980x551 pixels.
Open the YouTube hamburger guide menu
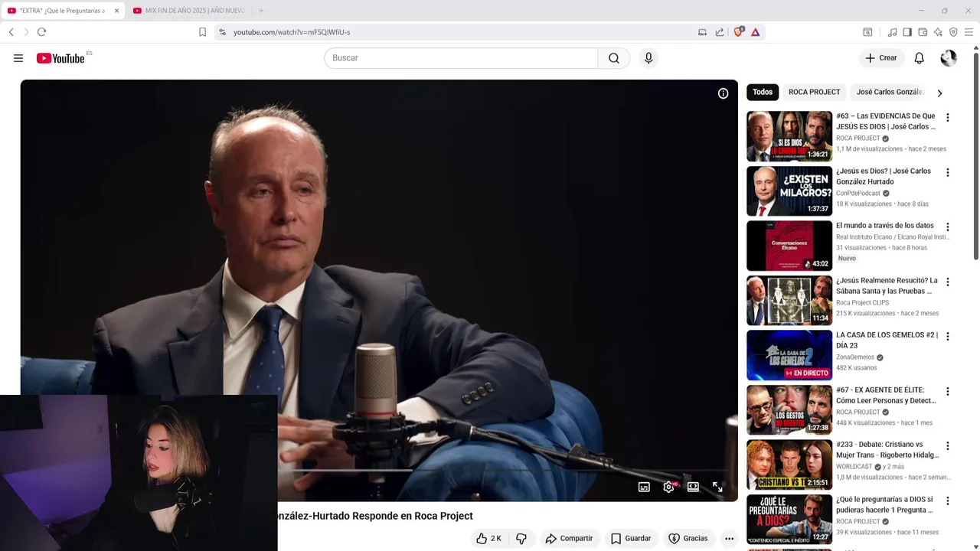(x=18, y=58)
